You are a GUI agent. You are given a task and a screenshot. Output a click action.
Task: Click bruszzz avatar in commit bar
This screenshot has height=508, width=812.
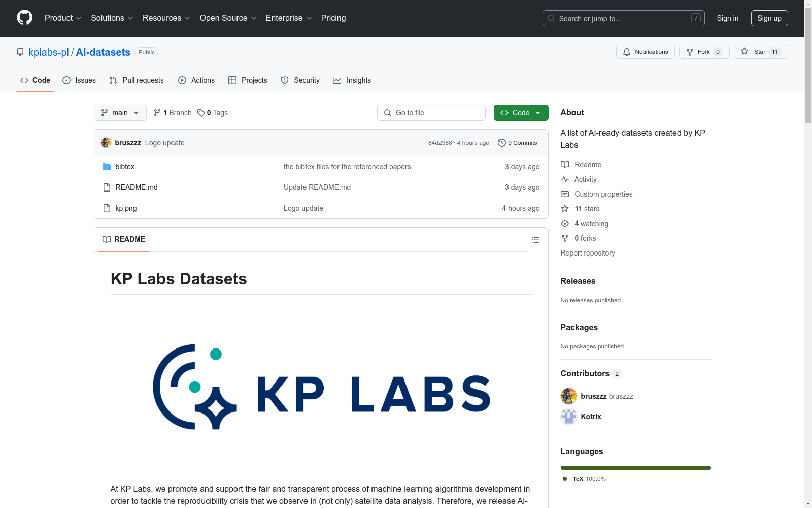coord(106,143)
